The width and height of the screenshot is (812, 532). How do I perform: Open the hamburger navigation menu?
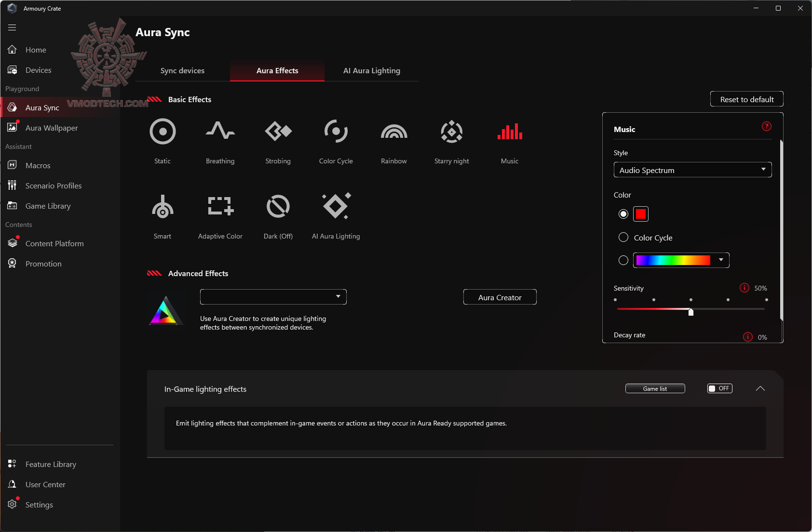12,27
